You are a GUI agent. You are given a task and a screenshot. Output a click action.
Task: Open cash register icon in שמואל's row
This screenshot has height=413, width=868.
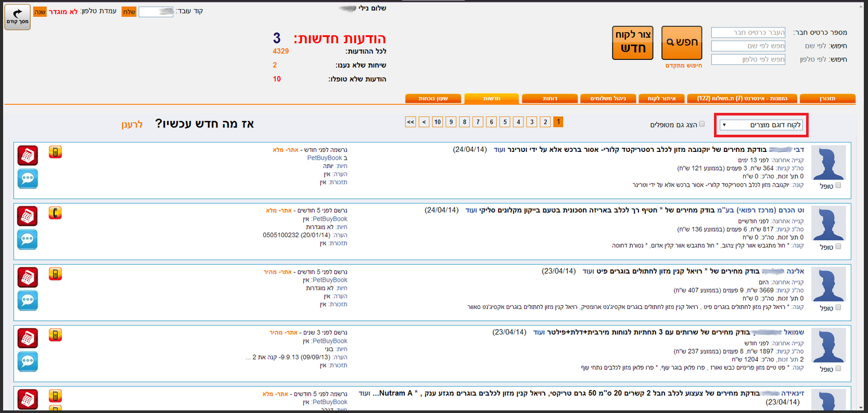coord(28,338)
